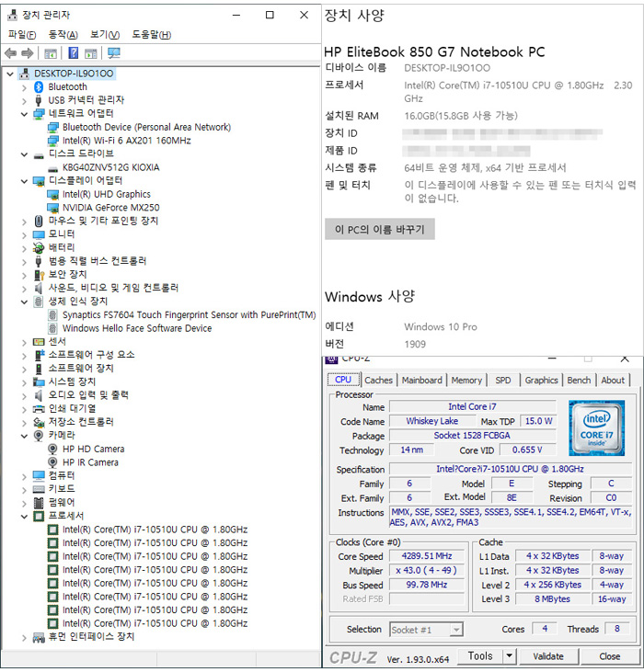This screenshot has width=644, height=672.
Task: Open the 동작(A) menu
Action: tap(63, 35)
